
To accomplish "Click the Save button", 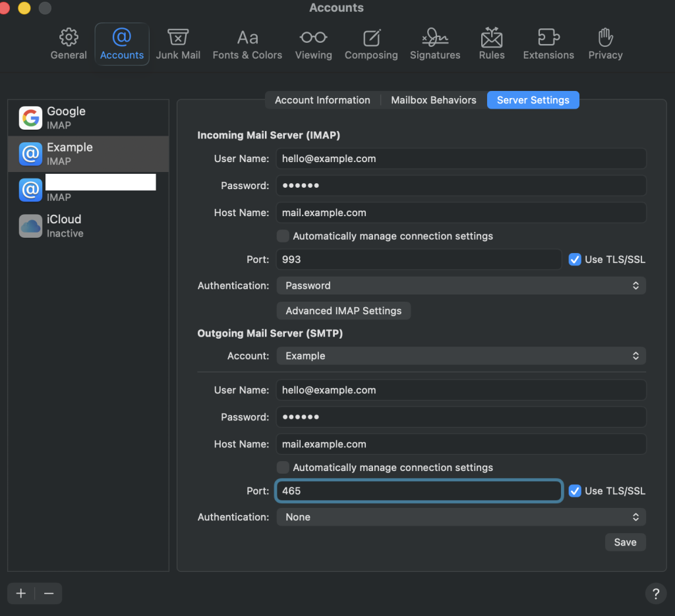I will pyautogui.click(x=625, y=542).
